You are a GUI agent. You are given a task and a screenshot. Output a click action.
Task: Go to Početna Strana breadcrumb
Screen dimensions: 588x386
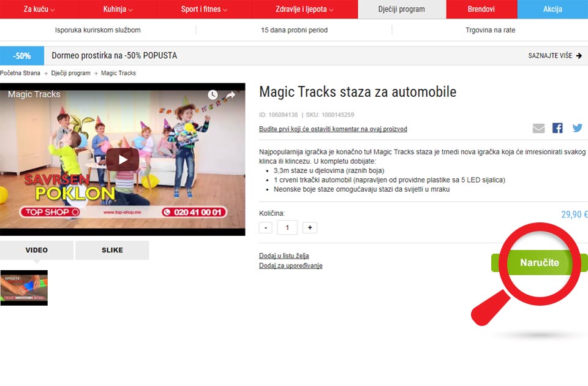click(x=20, y=73)
